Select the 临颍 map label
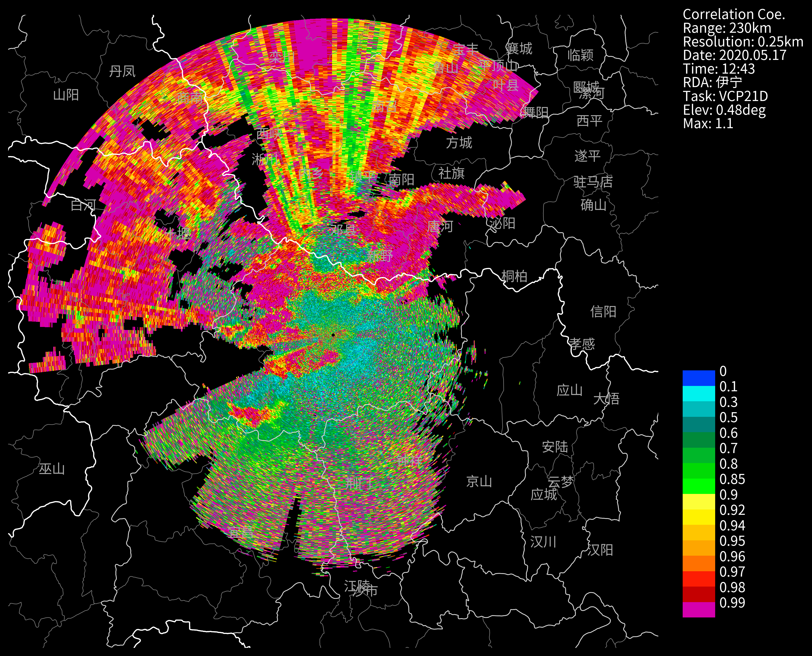The image size is (812, 656). pos(580,55)
